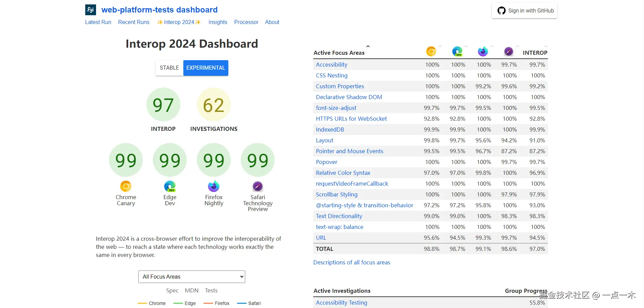Click the 99 score above Chrome Canary
This screenshot has width=644, height=308.
point(126,160)
